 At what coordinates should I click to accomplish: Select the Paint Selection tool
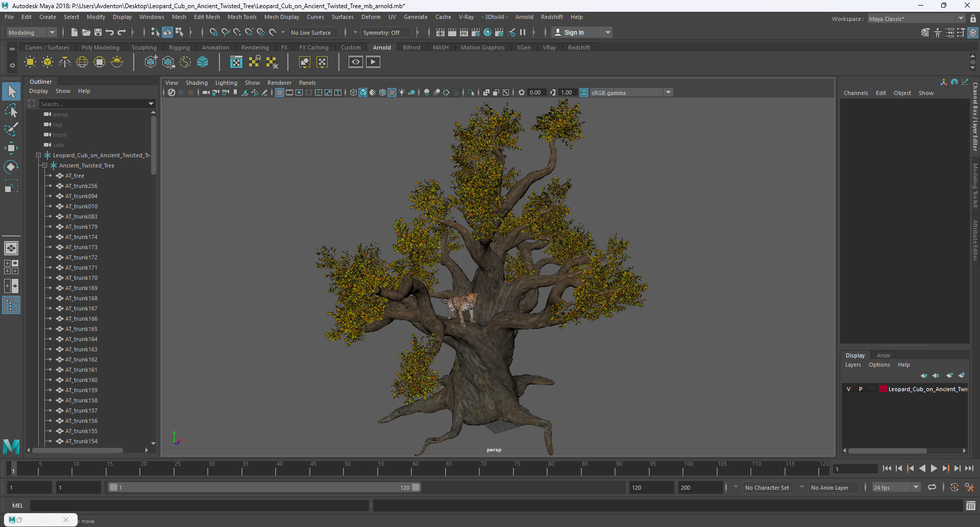pos(11,129)
